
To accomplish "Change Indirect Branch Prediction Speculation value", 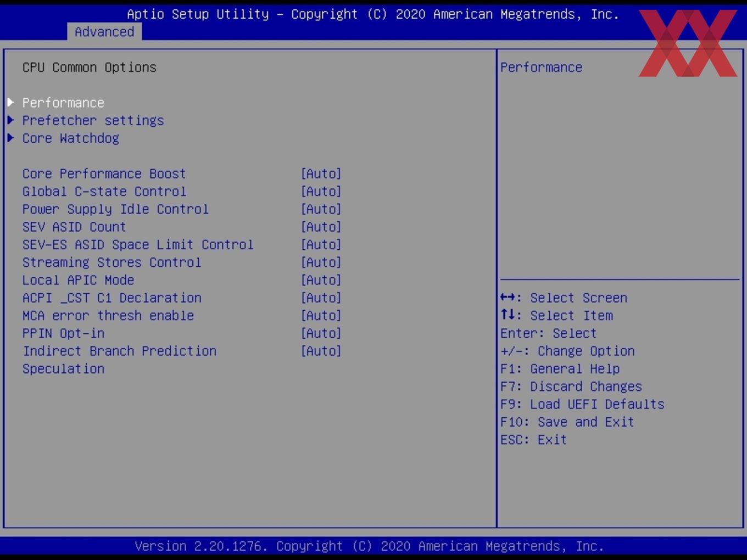I will point(321,351).
